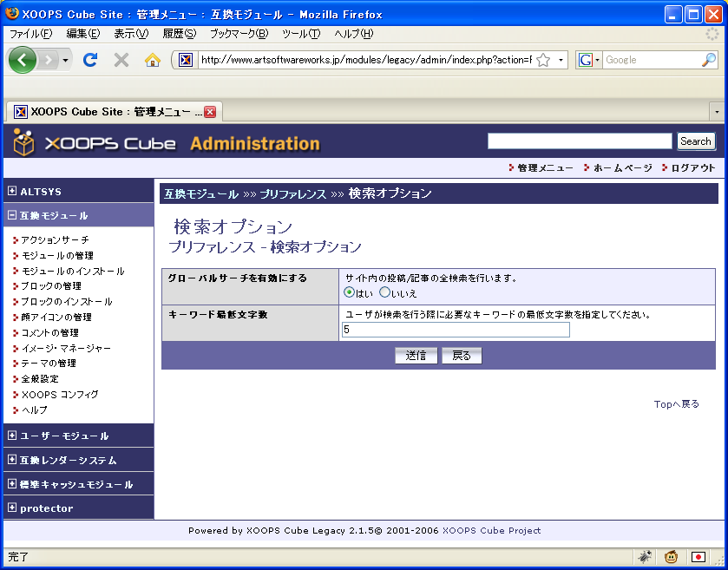Image resolution: width=728 pixels, height=570 pixels.
Task: Open コメントの管理 in the sidebar
Action: (50, 333)
